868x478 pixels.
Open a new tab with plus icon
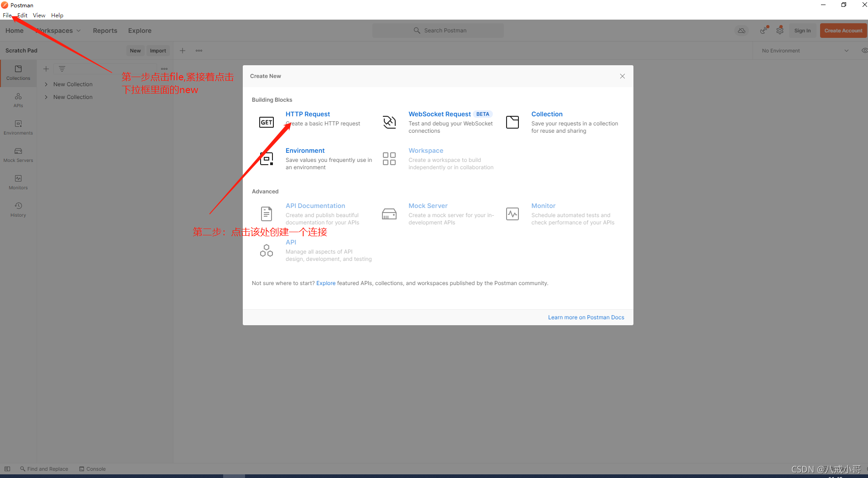click(183, 51)
